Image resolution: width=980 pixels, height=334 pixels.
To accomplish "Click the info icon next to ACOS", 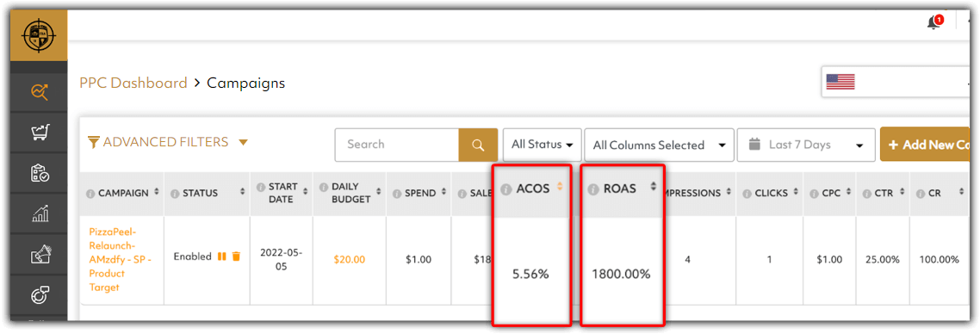I will (506, 189).
